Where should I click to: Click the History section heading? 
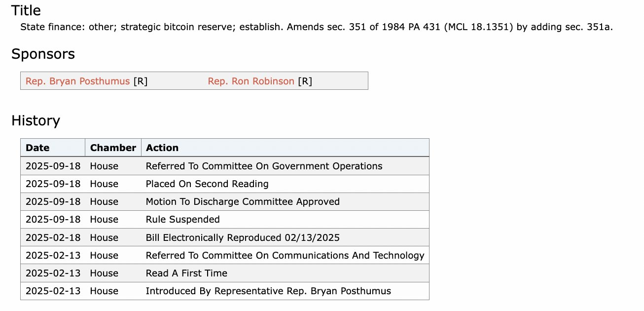pyautogui.click(x=36, y=120)
